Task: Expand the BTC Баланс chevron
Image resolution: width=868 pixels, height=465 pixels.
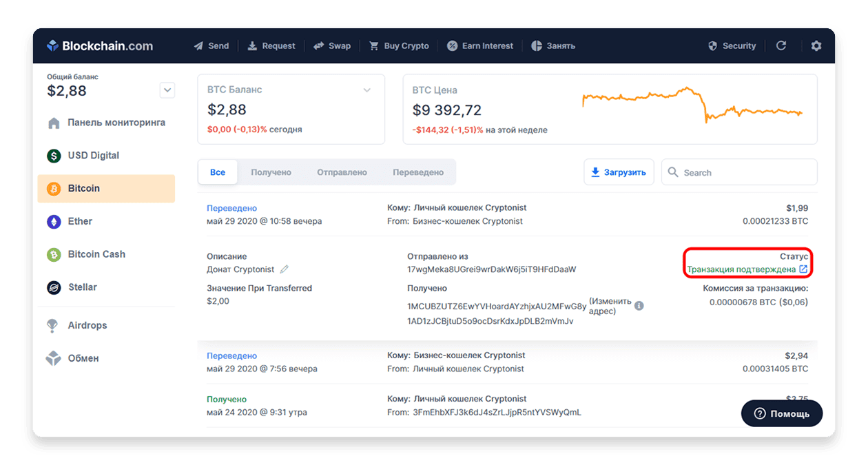Action: [367, 90]
